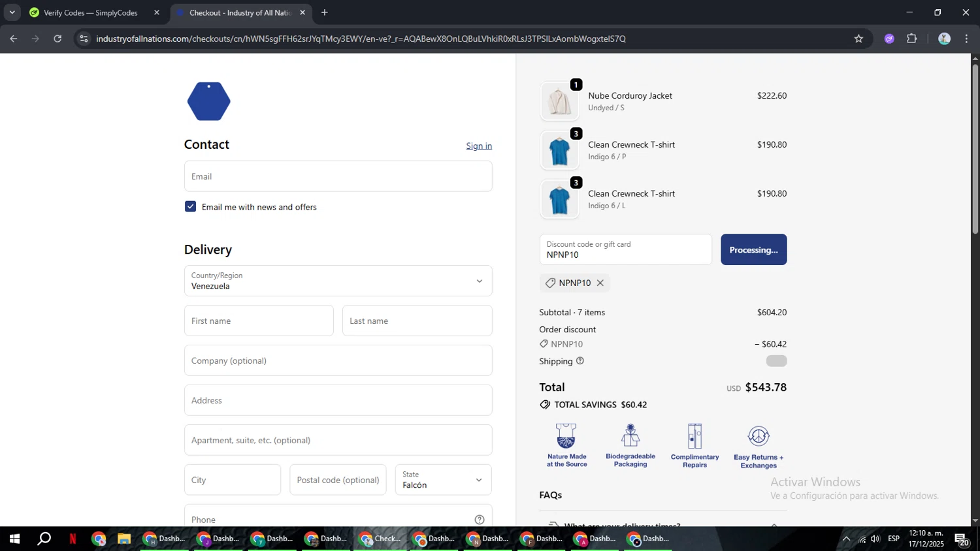Click the Address field
Viewport: 980px width, 551px height.
(338, 400)
